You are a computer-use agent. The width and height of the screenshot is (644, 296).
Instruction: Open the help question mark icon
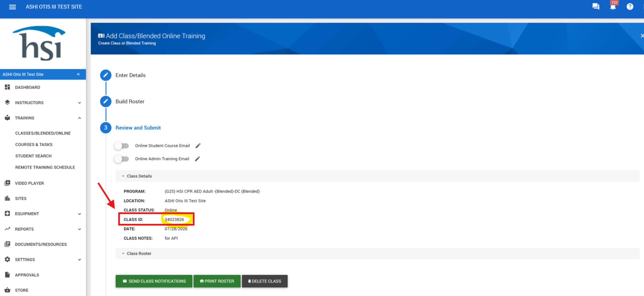click(630, 7)
